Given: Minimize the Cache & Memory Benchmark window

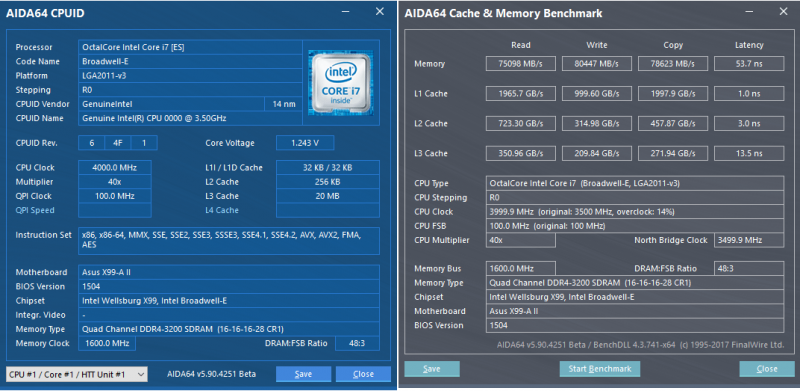Looking at the screenshot, I should click(x=748, y=12).
